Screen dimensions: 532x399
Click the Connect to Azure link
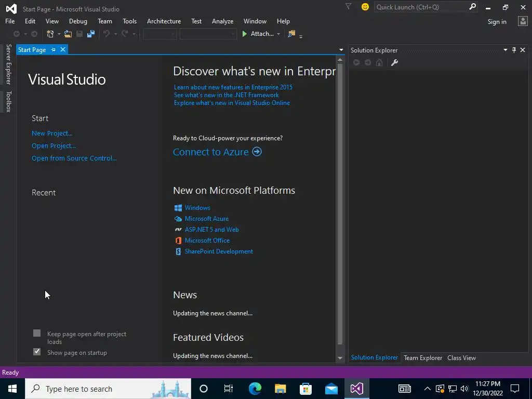point(211,152)
